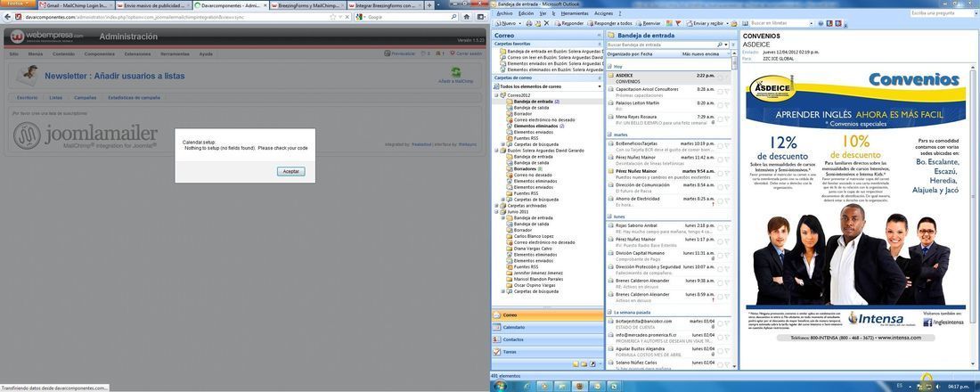Viewport: 980px width, 392px height.
Task: Stop loading with the X in the address bar
Action: click(348, 17)
